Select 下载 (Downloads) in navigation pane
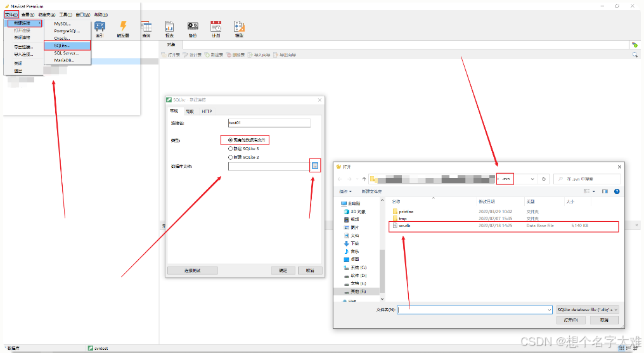 coord(352,243)
